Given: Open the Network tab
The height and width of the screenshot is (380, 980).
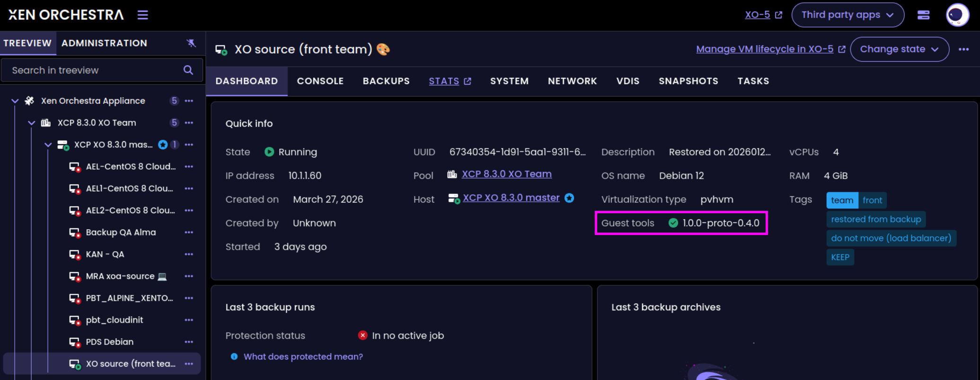Looking at the screenshot, I should (x=572, y=81).
